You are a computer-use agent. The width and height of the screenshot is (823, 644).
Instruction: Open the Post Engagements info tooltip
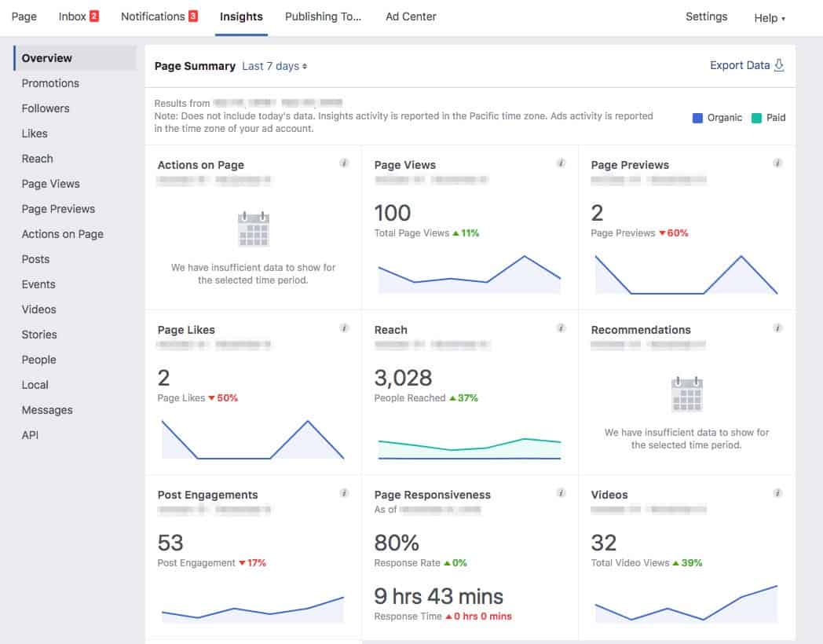coord(344,492)
